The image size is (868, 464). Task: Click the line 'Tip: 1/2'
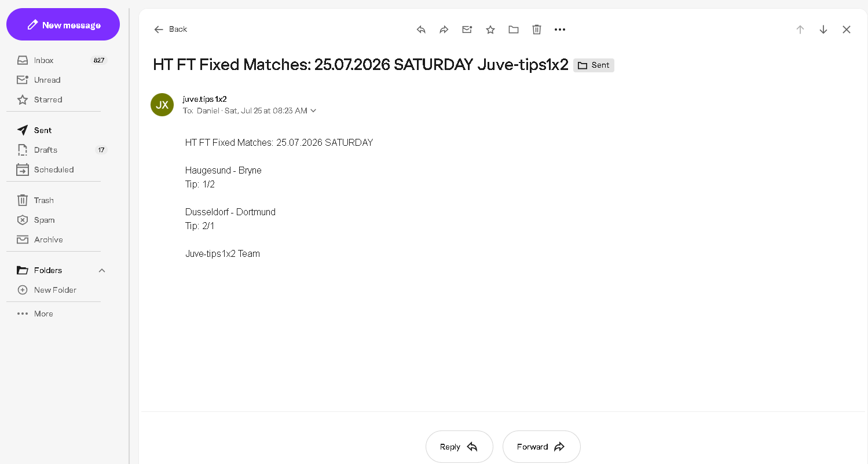coord(200,184)
